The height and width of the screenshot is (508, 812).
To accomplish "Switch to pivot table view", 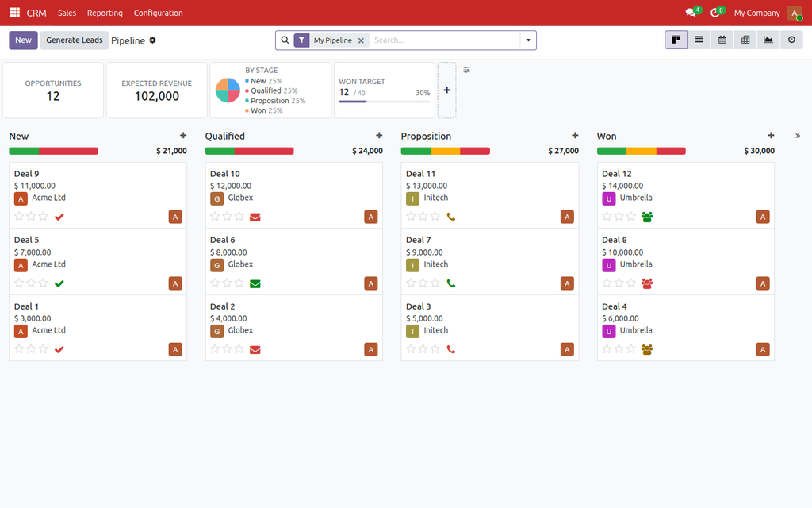I will coord(745,40).
